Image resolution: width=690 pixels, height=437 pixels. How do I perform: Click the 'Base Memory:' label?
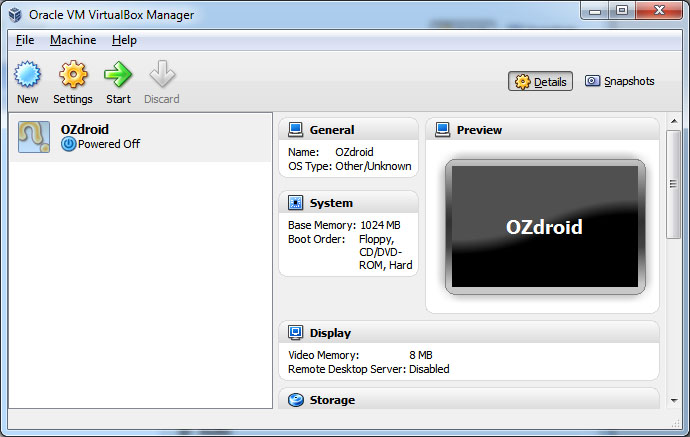(x=322, y=225)
